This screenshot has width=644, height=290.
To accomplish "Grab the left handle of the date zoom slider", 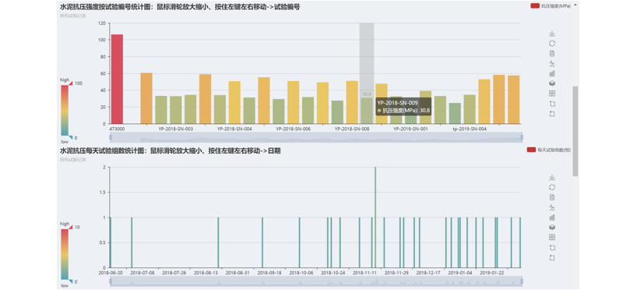I will [111, 281].
